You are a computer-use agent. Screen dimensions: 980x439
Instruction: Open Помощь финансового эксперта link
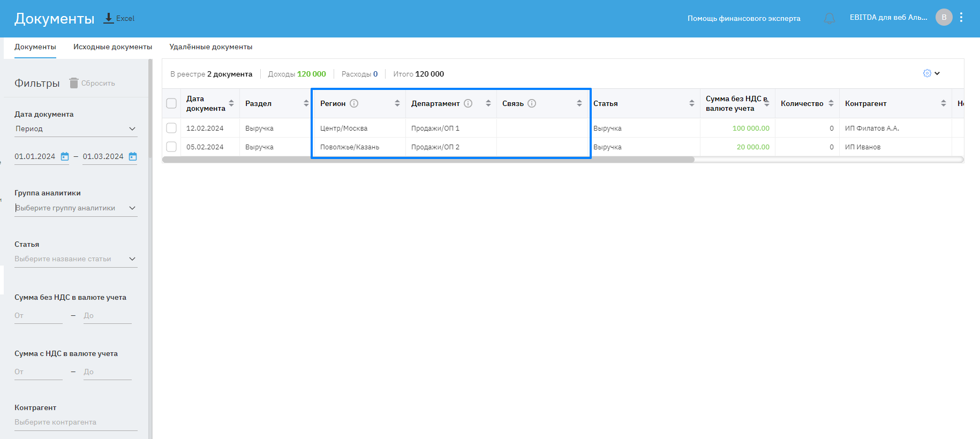click(x=744, y=19)
